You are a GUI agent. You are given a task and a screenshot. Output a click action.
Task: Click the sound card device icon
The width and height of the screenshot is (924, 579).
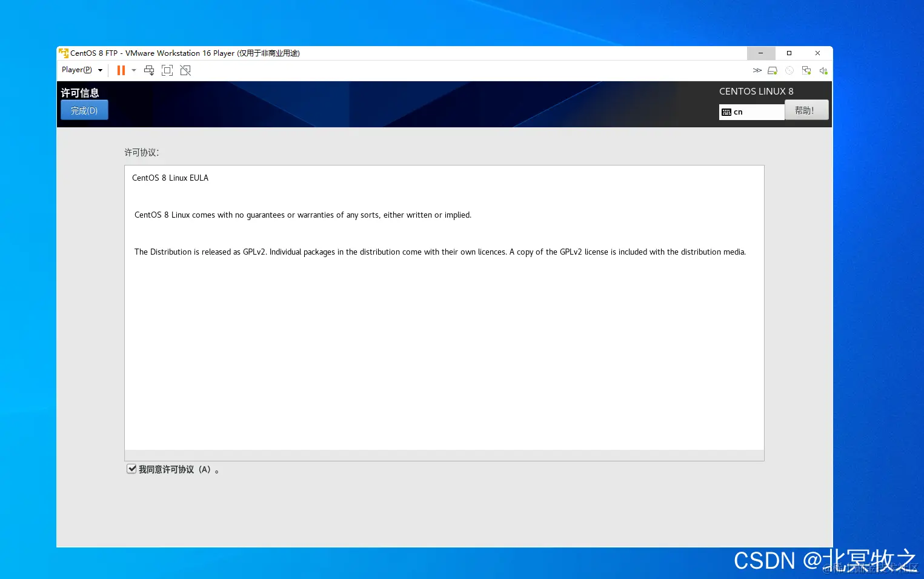click(823, 70)
